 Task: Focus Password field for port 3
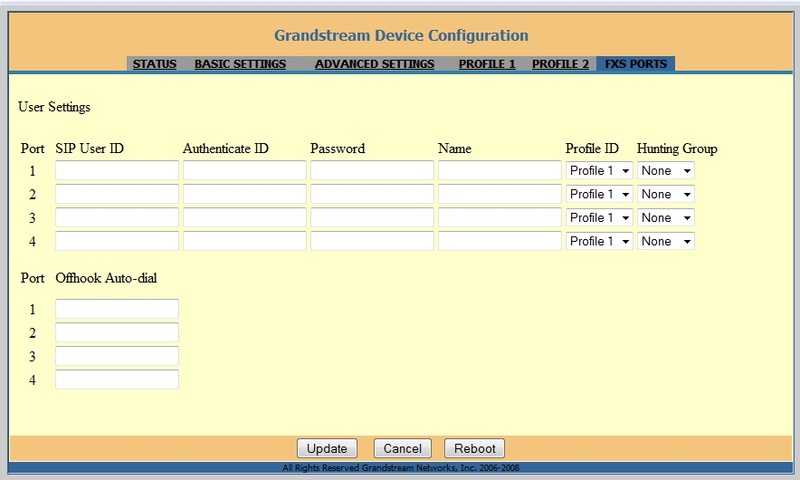(372, 217)
